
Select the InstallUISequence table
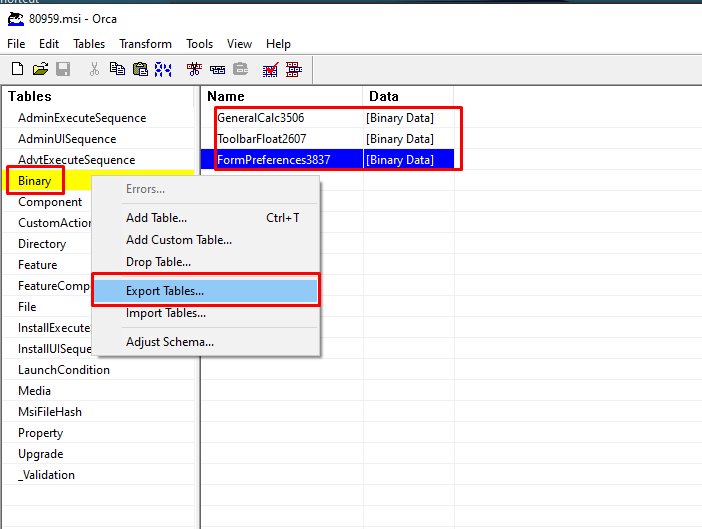point(54,349)
